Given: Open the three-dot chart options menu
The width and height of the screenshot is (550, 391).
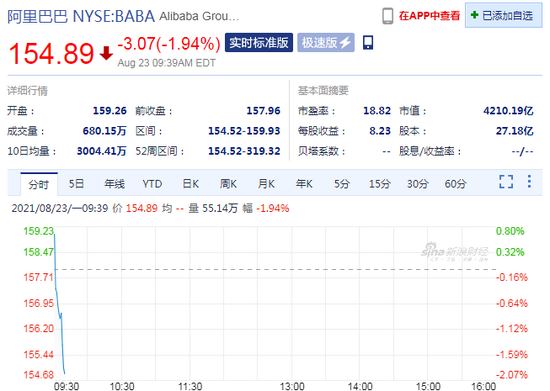Looking at the screenshot, I should [x=529, y=182].
